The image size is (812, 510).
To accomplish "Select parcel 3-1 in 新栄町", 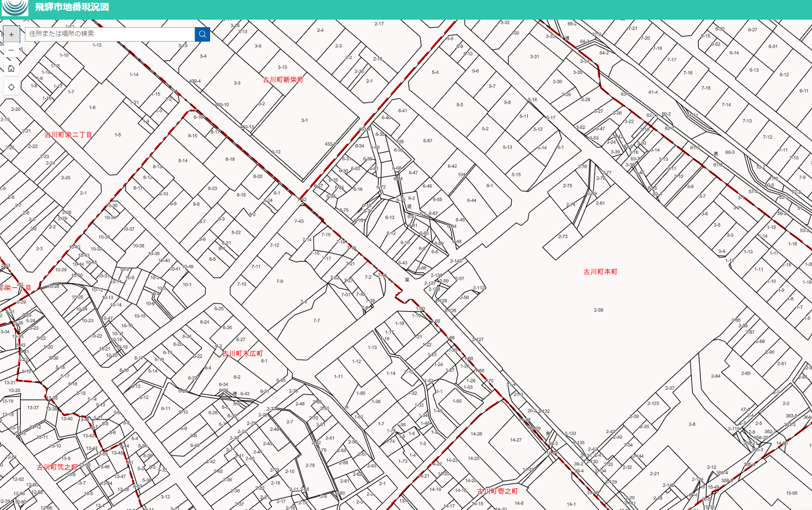I will tap(304, 121).
